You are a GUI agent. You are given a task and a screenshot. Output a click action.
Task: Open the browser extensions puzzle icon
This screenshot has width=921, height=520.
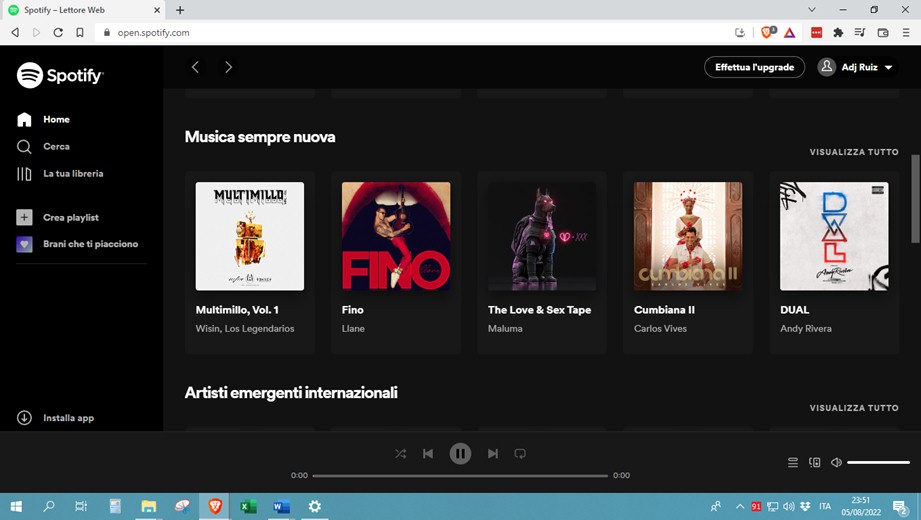[838, 33]
